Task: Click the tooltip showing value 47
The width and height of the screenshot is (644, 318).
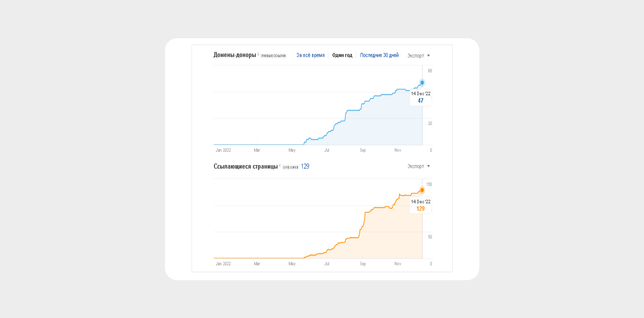Action: pos(421,97)
